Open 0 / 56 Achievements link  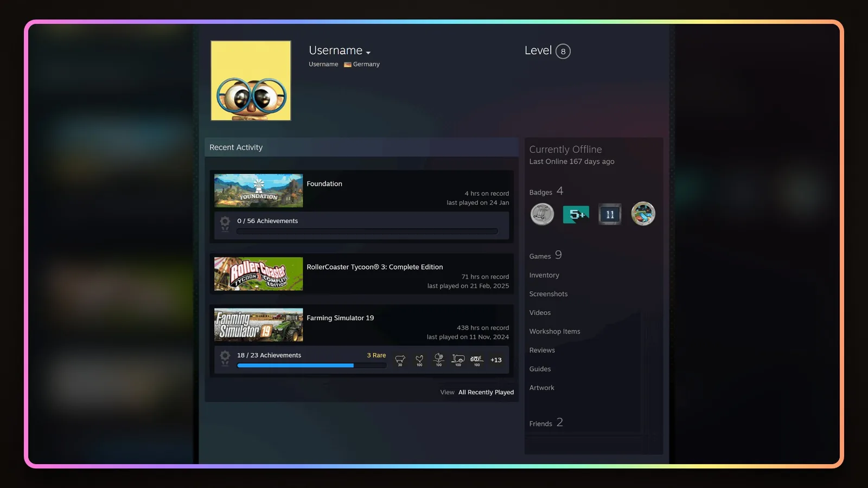click(x=267, y=221)
